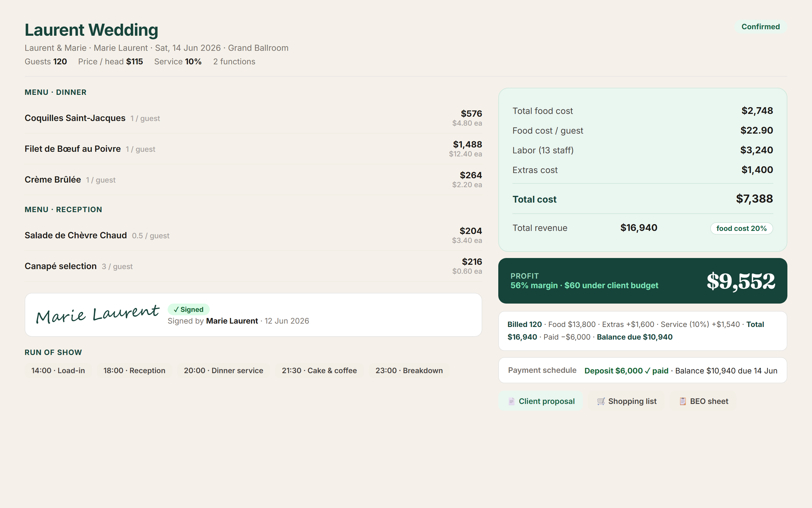Select the 14:00 Load-in chip
This screenshot has width=812, height=508.
58,371
